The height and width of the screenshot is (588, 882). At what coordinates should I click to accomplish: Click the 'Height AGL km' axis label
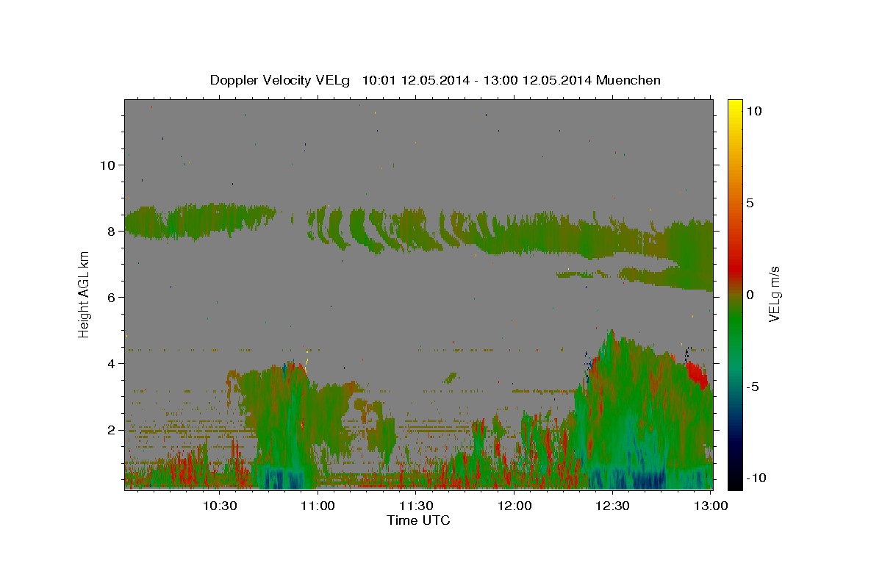click(x=84, y=294)
